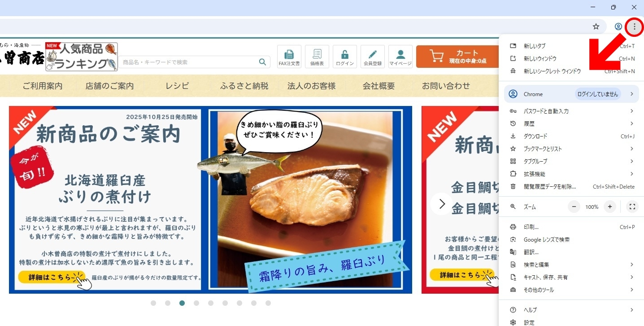The width and height of the screenshot is (644, 326).
Task: Click the マイページ (My Page) icon
Action: (400, 56)
